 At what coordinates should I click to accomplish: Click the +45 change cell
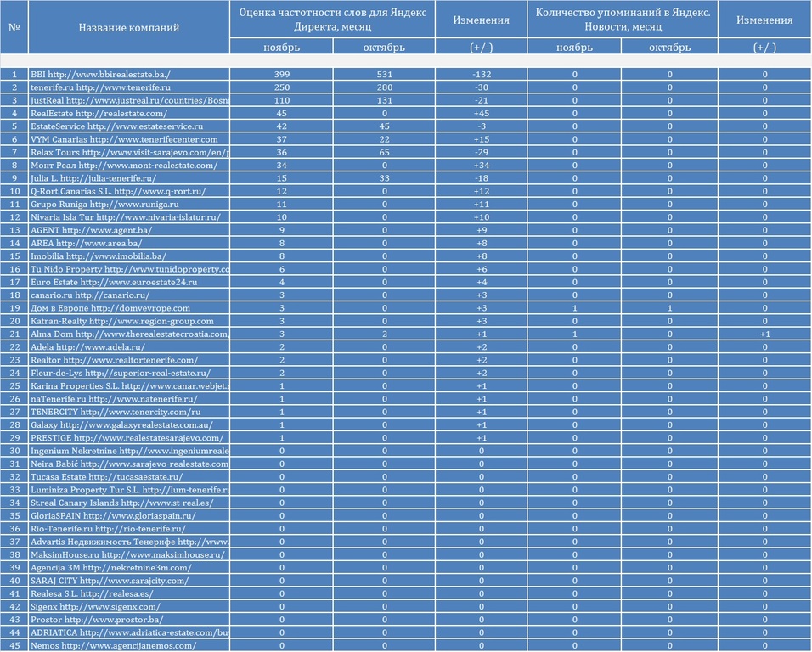[481, 113]
